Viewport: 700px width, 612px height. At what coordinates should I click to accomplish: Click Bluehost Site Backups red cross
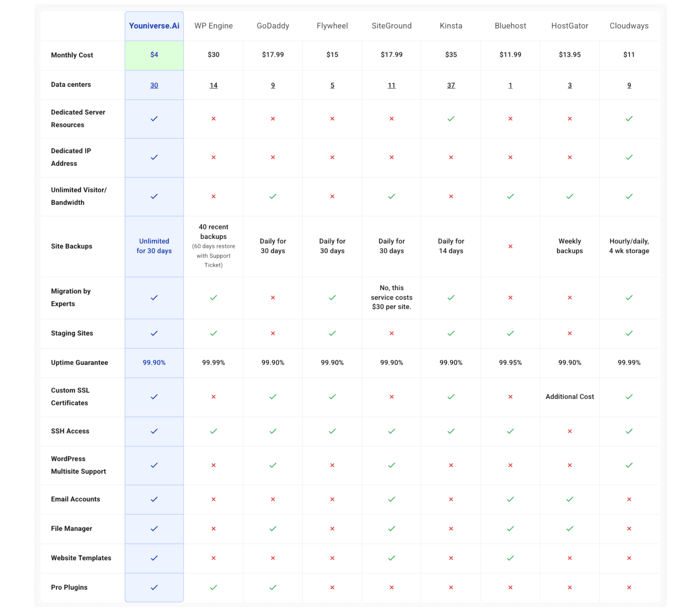coord(510,246)
